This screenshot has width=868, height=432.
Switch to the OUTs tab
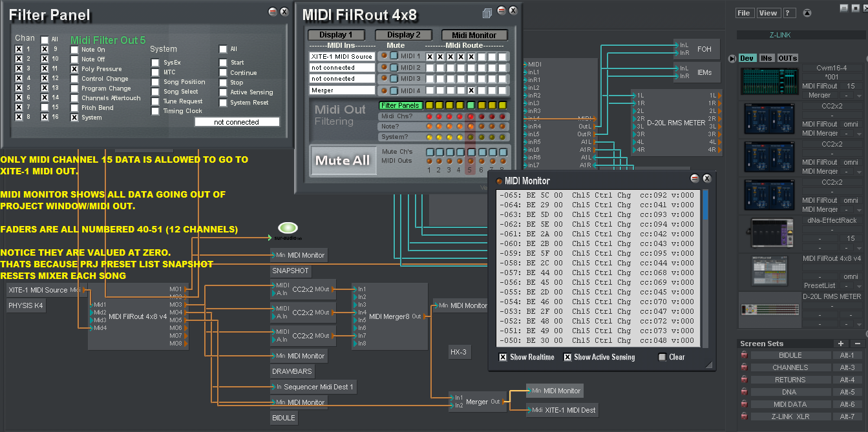787,57
